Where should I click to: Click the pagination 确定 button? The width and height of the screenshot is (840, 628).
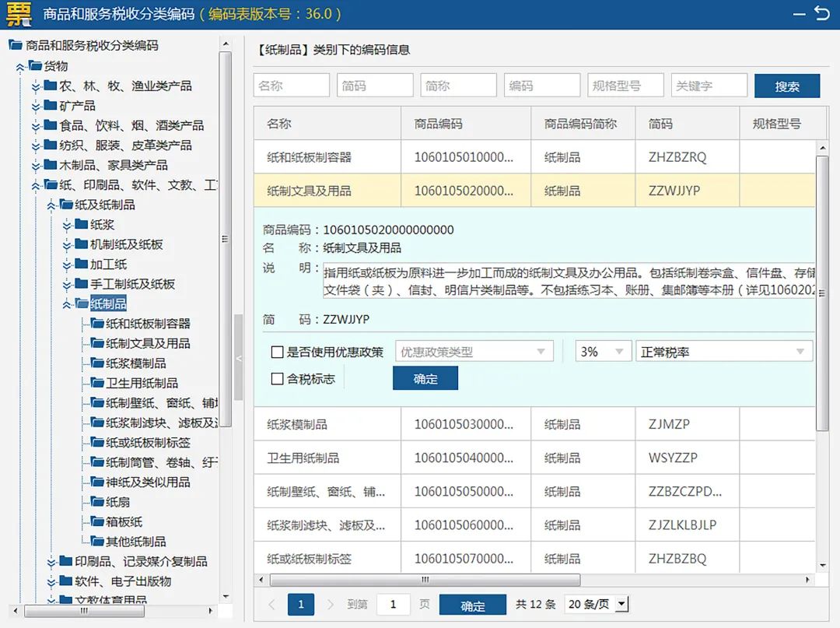click(x=473, y=605)
